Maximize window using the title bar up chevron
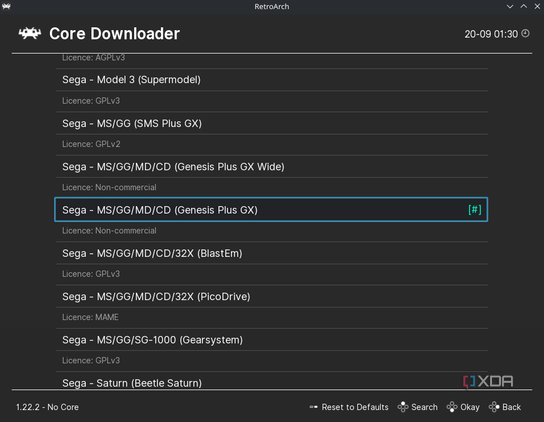 coord(524,6)
